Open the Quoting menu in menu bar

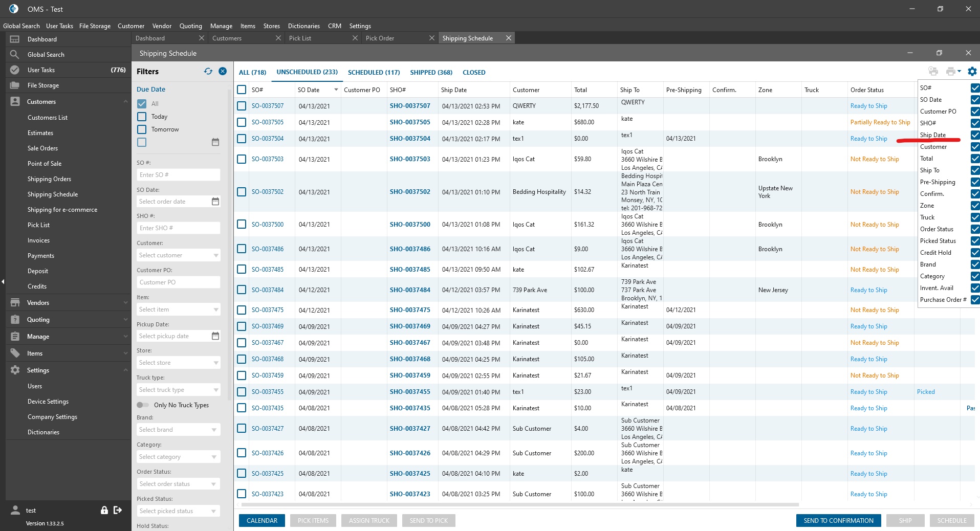click(x=190, y=26)
